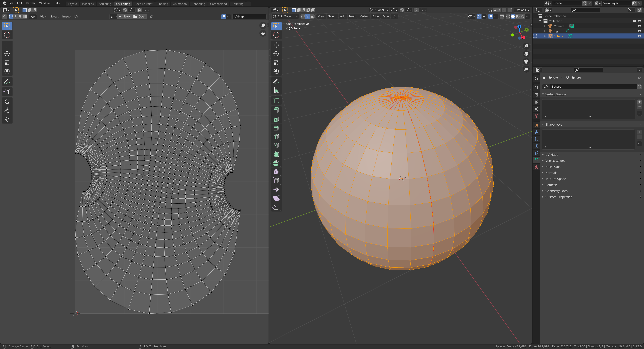Toggle the camera view button
The height and width of the screenshot is (349, 644).
click(526, 62)
